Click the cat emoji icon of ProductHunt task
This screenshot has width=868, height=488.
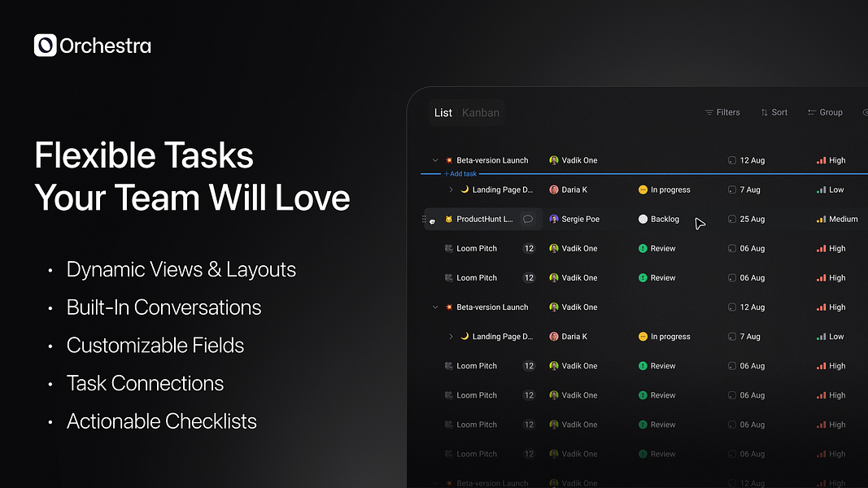click(x=449, y=219)
